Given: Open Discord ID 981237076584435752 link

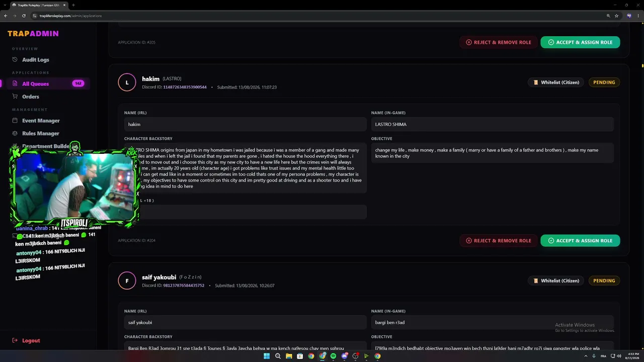Looking at the screenshot, I should (x=184, y=286).
